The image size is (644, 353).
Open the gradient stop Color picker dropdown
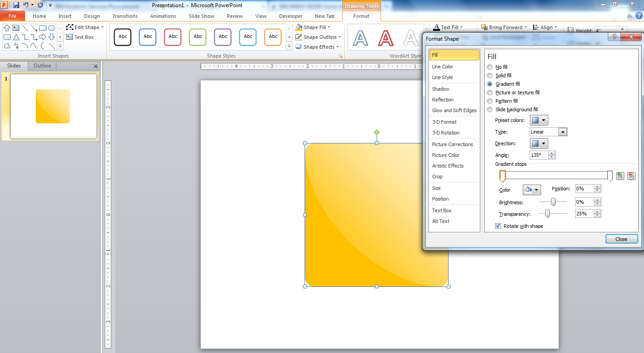(532, 190)
